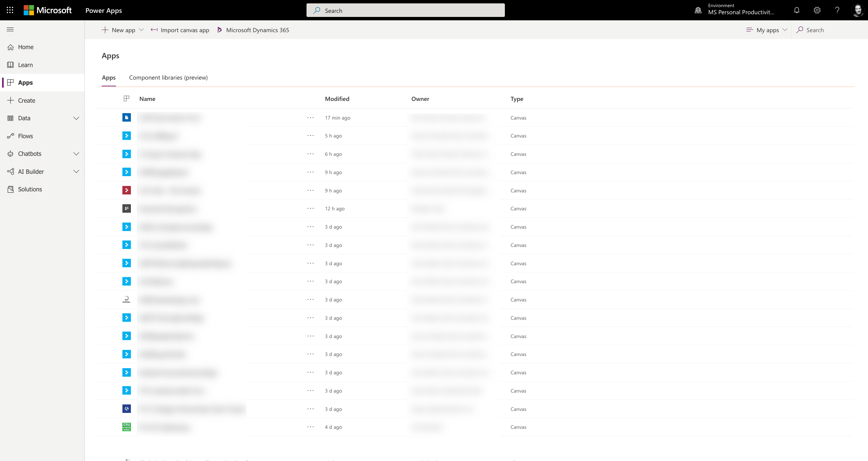This screenshot has height=461, width=868.
Task: Click the Data section icon
Action: pos(10,118)
